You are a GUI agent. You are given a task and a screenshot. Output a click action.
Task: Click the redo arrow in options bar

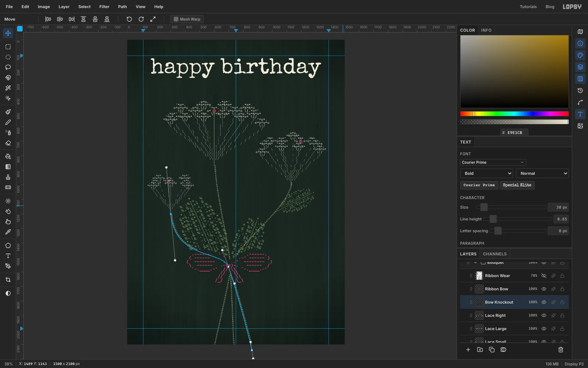coord(141,19)
